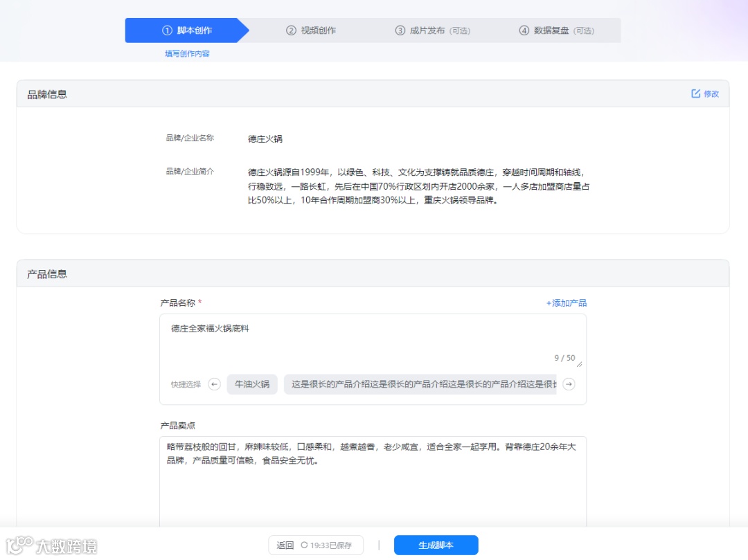Open the 脚本创作 step tab
Viewport: 748px width, 560px height.
point(187,30)
